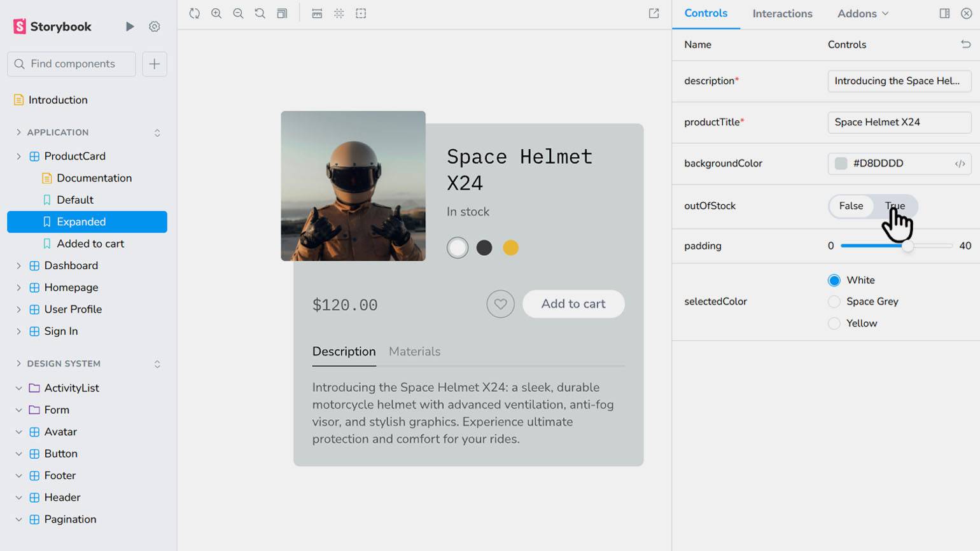Close the addons panel

coord(966,13)
